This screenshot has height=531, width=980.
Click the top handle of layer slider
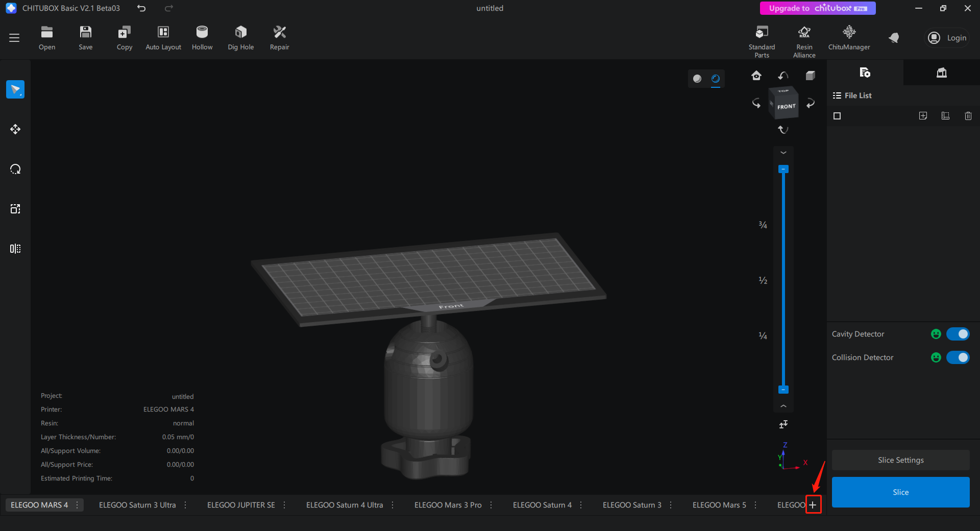pos(783,169)
